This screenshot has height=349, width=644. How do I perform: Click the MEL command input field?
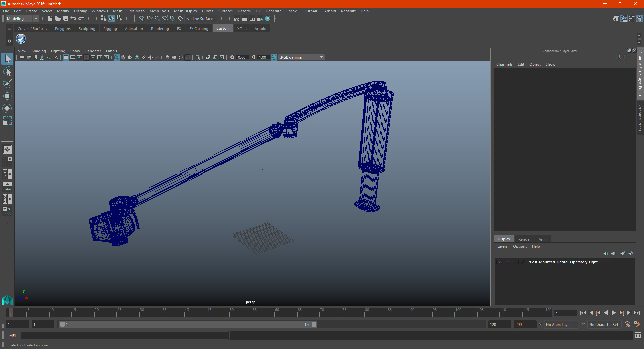coord(124,335)
